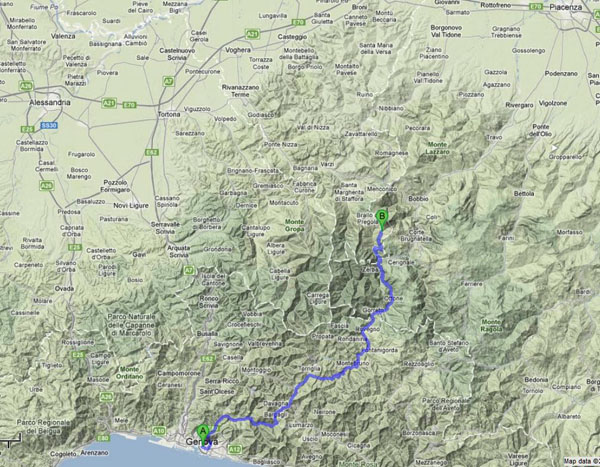Click the Tortona town label

pyautogui.click(x=169, y=114)
